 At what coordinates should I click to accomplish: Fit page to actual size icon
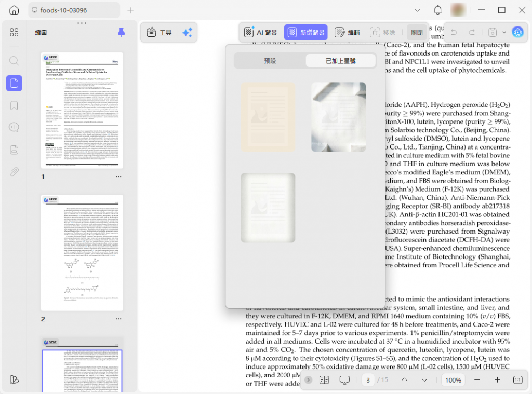coord(518,380)
